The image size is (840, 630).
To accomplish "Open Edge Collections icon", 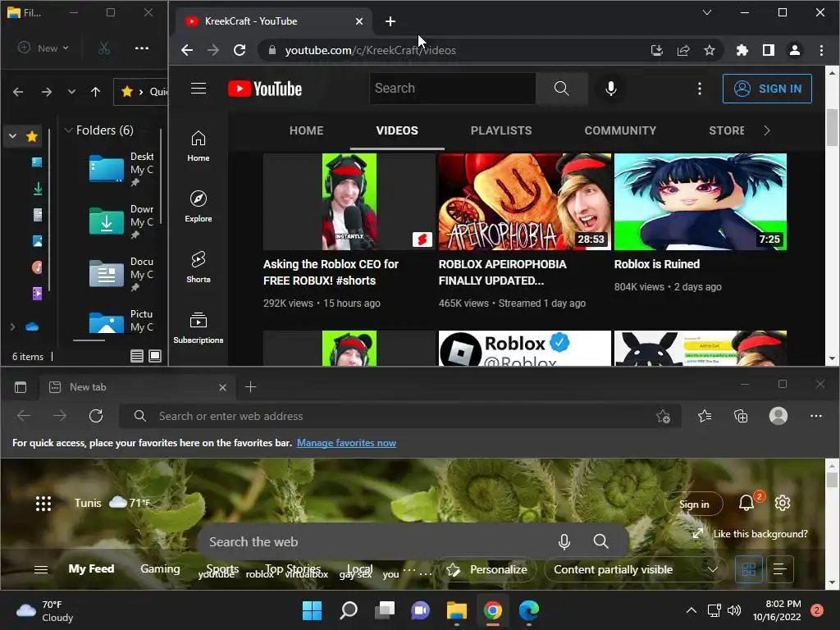I will point(741,416).
